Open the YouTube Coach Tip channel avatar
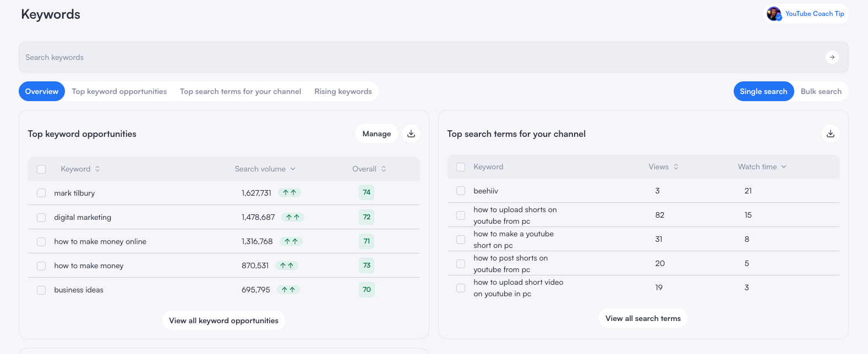This screenshot has width=868, height=354. (x=774, y=14)
